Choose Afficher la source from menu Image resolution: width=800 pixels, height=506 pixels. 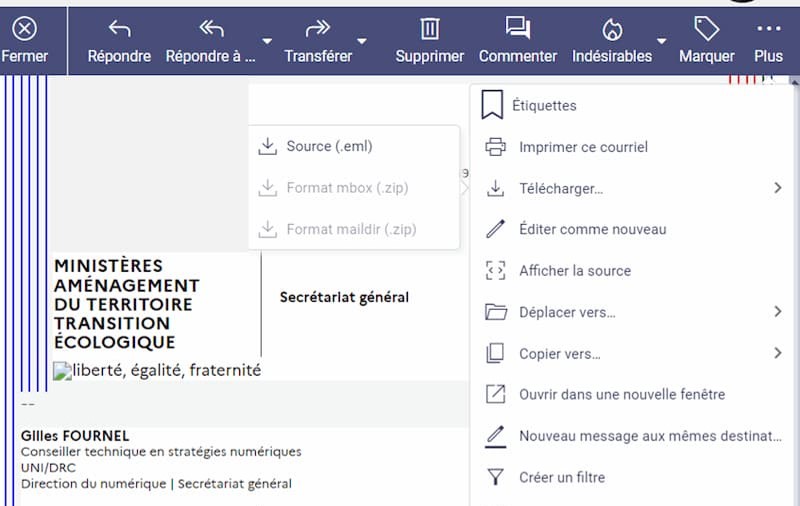(574, 271)
